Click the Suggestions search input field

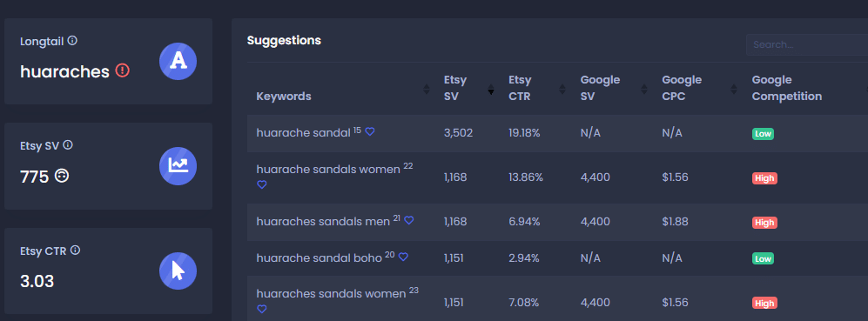(807, 45)
